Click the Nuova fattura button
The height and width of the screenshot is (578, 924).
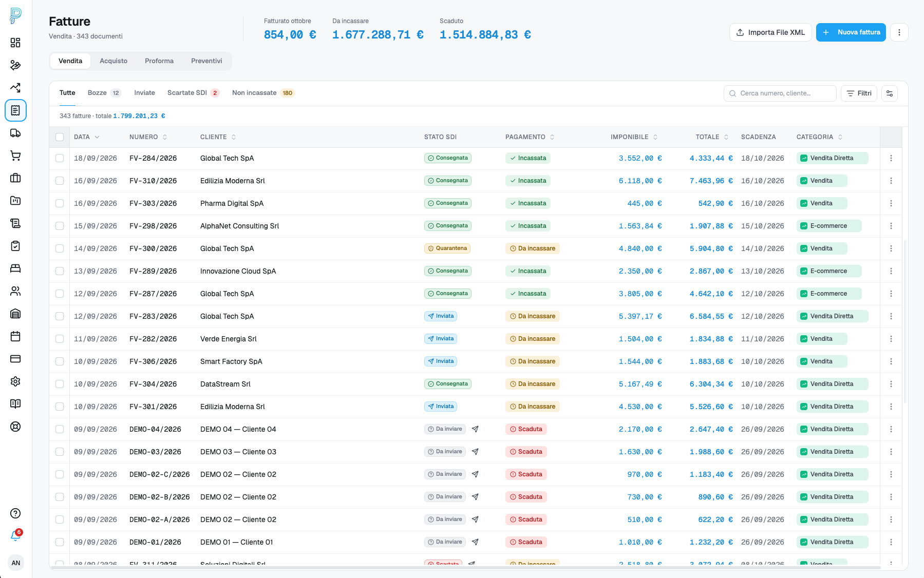coord(851,32)
